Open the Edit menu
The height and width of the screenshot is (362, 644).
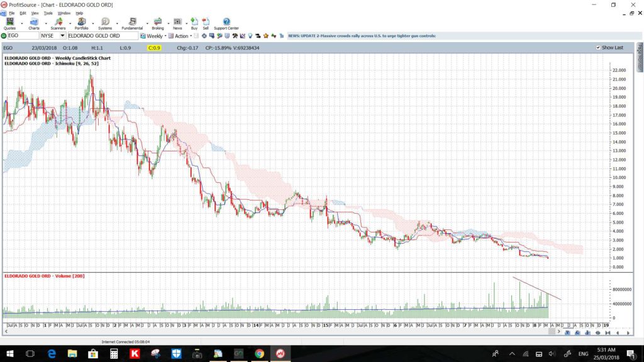(23, 13)
